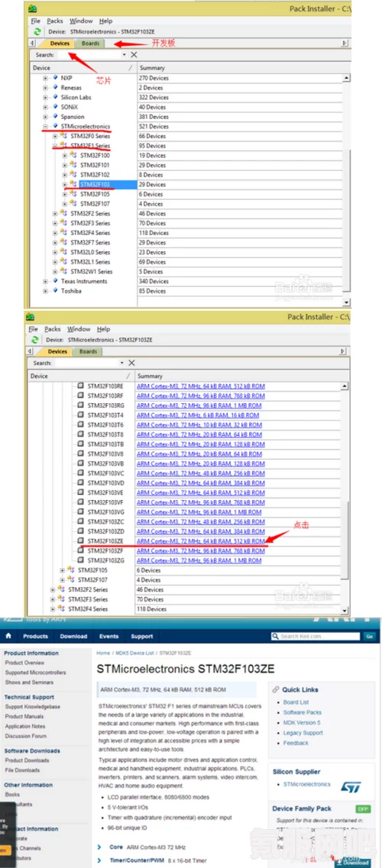The height and width of the screenshot is (868, 382).
Task: Expand the NXP vendor node
Action: click(45, 78)
